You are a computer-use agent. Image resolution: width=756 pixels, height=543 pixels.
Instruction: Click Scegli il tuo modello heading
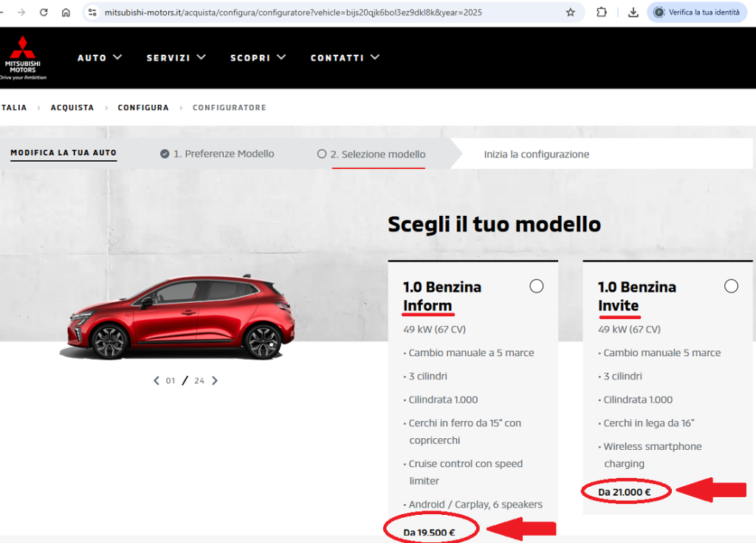pyautogui.click(x=494, y=225)
